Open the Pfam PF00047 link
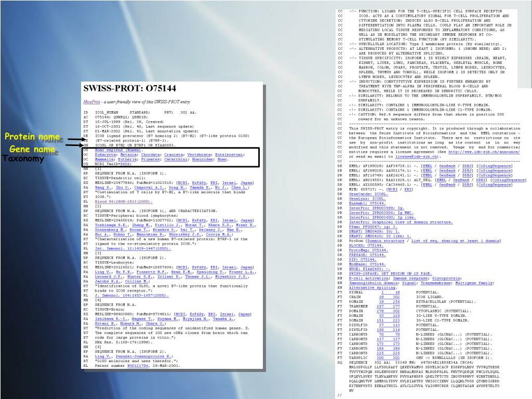Screen dimensions: 532x399 tap(373, 227)
